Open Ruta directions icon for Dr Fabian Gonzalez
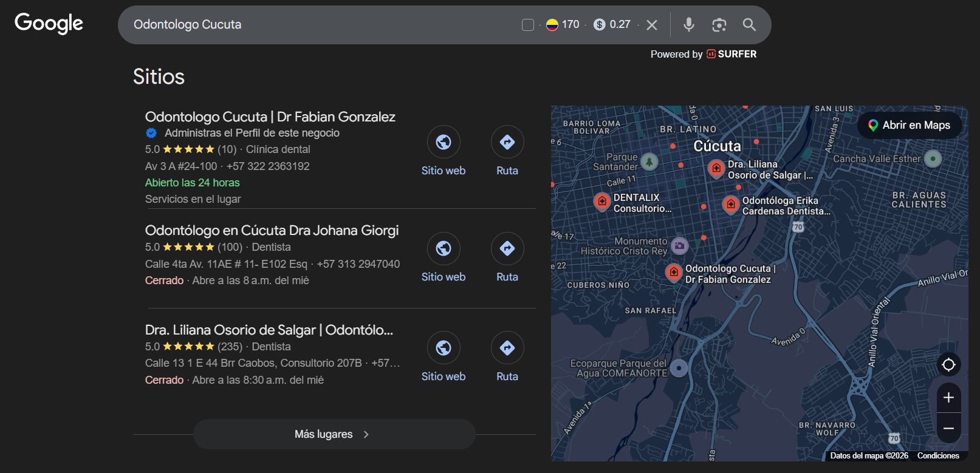This screenshot has height=473, width=980. tap(507, 142)
